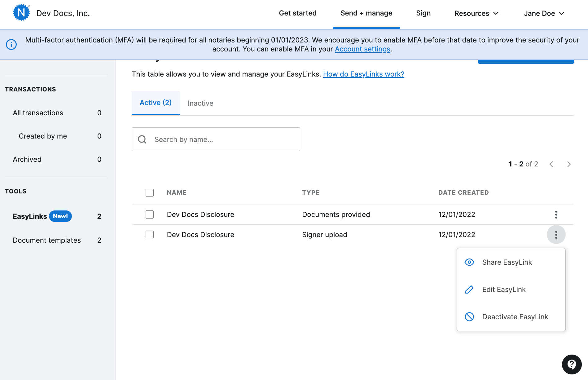Go to next page arrow
This screenshot has height=380, width=588.
point(569,164)
